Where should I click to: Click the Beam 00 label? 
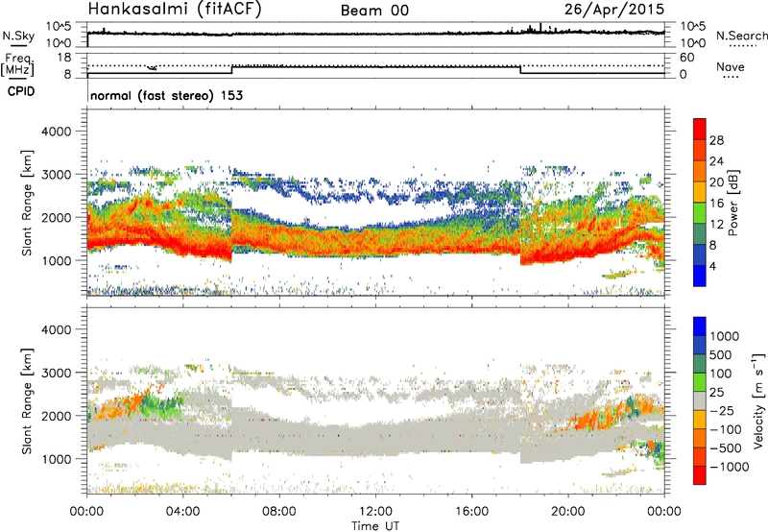tap(374, 11)
